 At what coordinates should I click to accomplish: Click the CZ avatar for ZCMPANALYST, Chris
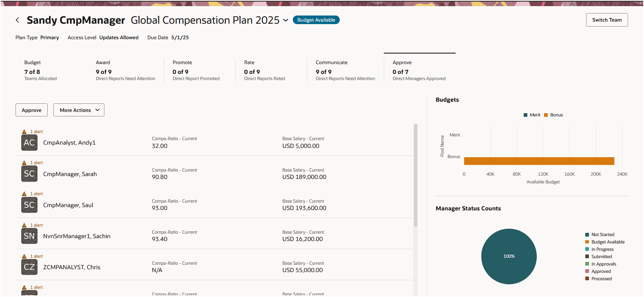pyautogui.click(x=29, y=267)
